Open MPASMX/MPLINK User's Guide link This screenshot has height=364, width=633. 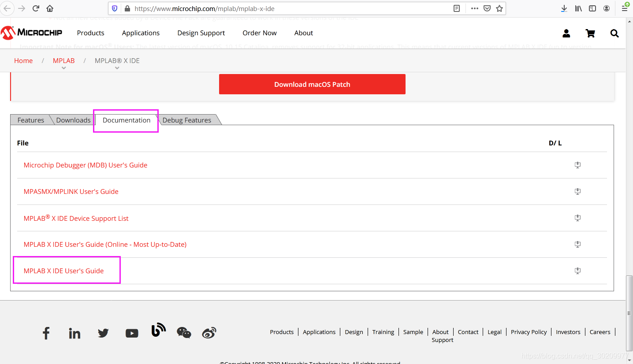coord(71,191)
